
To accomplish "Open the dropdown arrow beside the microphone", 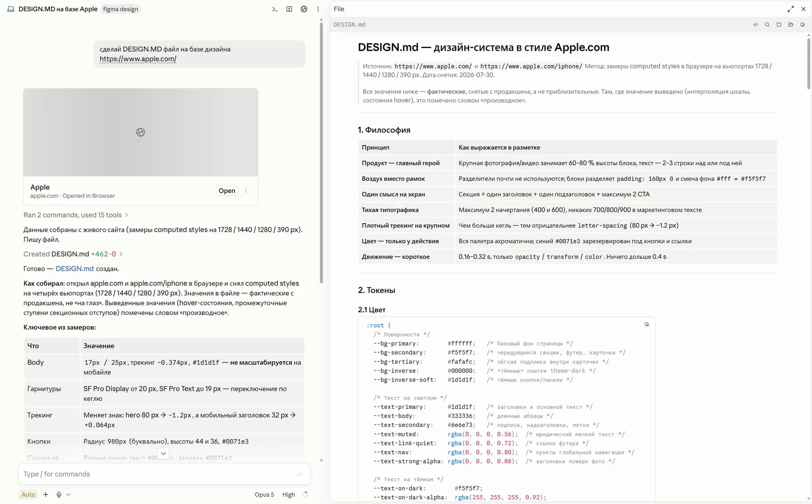I will tap(68, 494).
